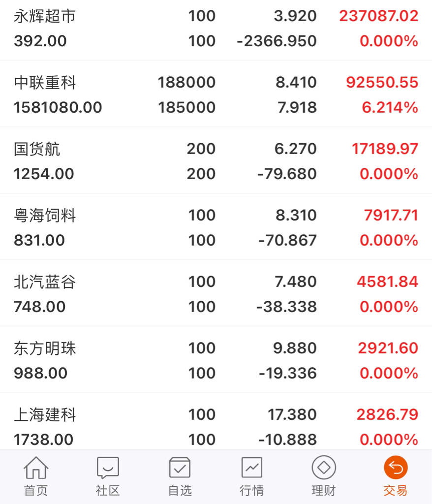Open the community chat bubble icon
Screen dimensions: 432x504
[108, 468]
